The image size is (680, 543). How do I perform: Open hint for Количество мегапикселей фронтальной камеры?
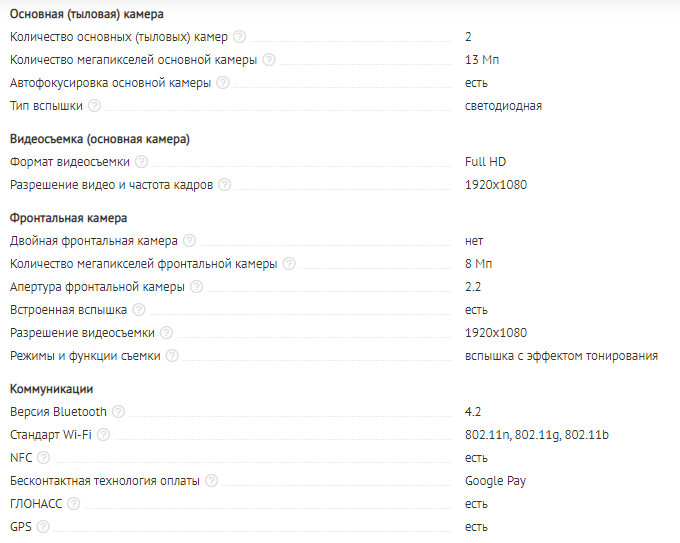click(x=289, y=264)
